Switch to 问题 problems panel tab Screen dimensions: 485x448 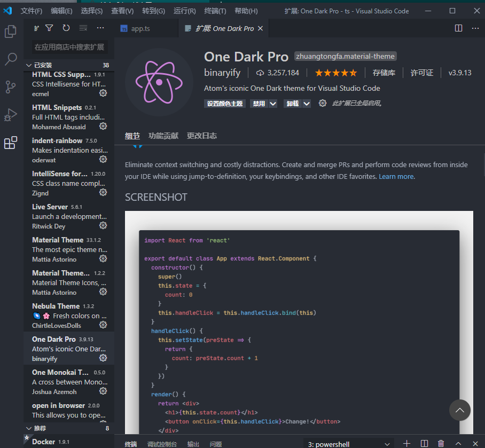click(216, 444)
